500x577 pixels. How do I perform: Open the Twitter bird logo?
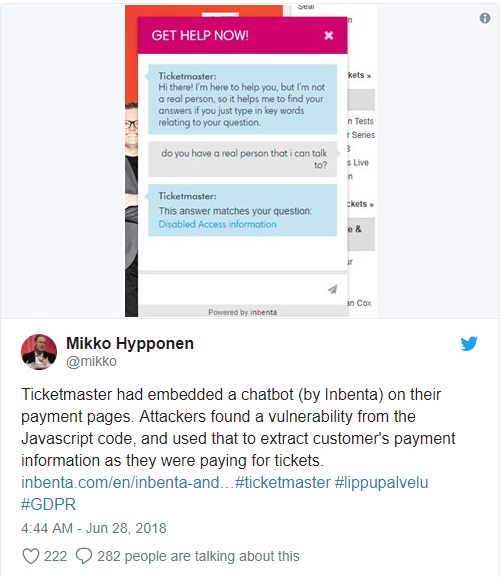pyautogui.click(x=469, y=344)
